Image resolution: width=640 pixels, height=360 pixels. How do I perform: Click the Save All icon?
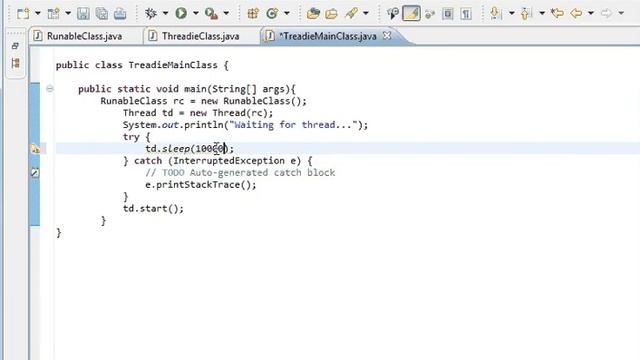point(102,13)
